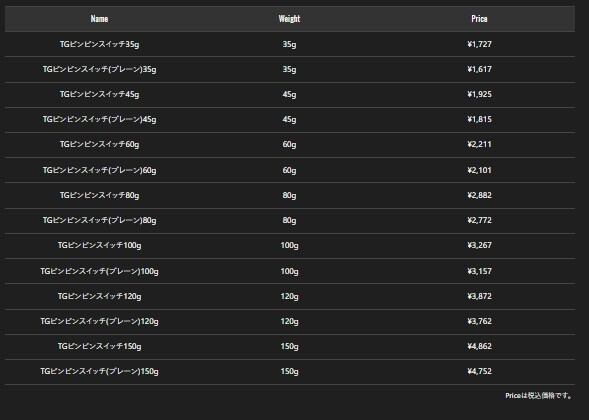The height and width of the screenshot is (420, 589).
Task: Click the ¥1,815 price value
Action: 479,119
